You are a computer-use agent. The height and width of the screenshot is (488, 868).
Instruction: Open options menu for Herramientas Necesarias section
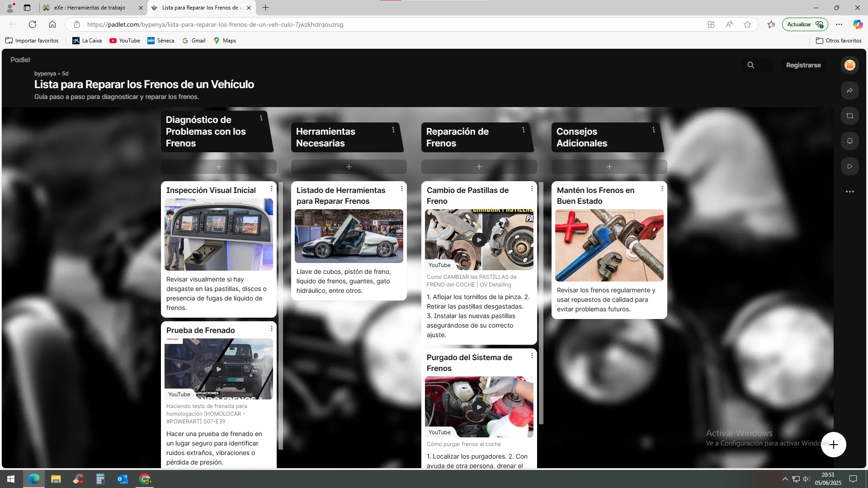393,130
